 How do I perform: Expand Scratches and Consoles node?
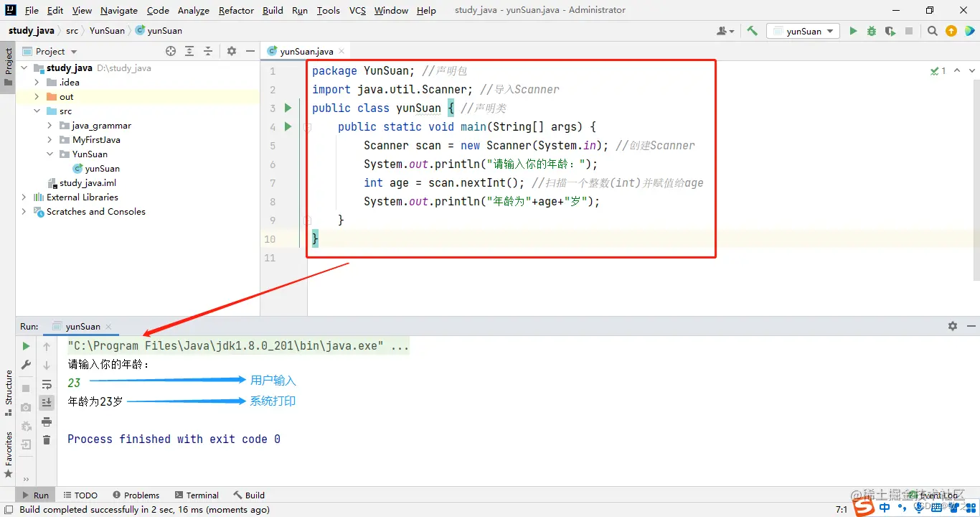tap(24, 212)
